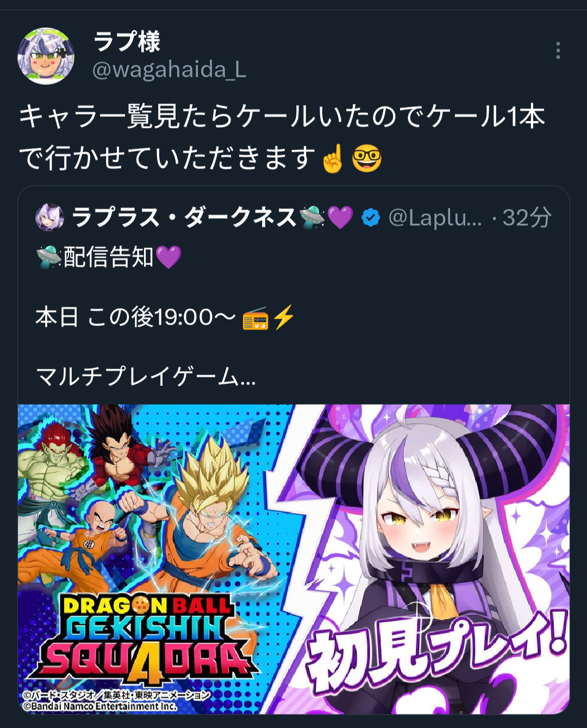Viewport: 587px width, 728px height.
Task: Open the three-dot more options menu
Action: pyautogui.click(x=558, y=51)
